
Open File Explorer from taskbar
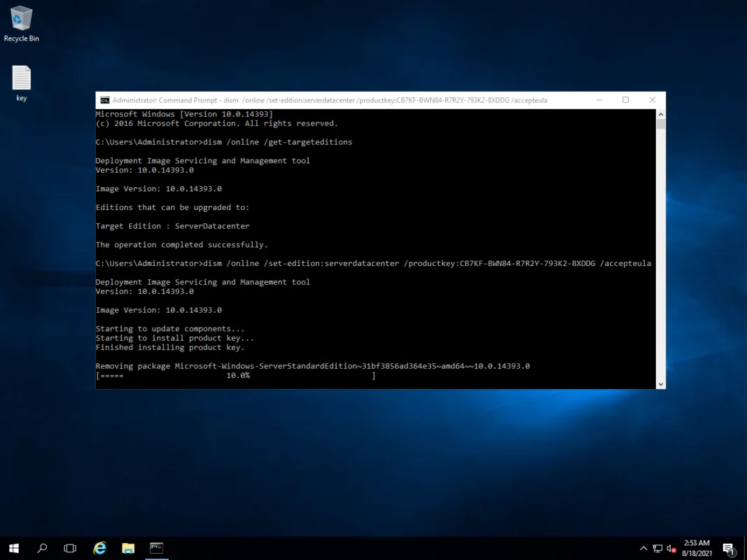(128, 548)
